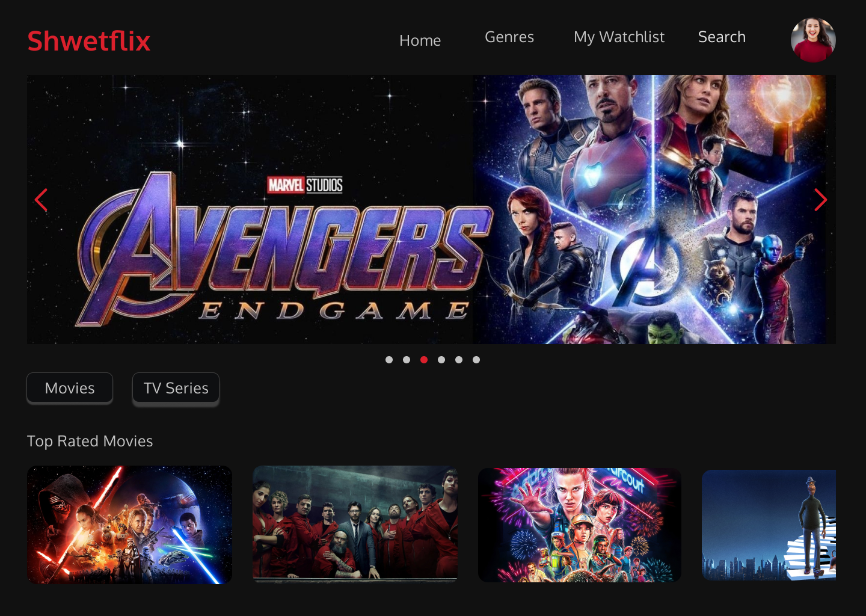Select the first carousel dot
The height and width of the screenshot is (616, 866).
click(389, 360)
